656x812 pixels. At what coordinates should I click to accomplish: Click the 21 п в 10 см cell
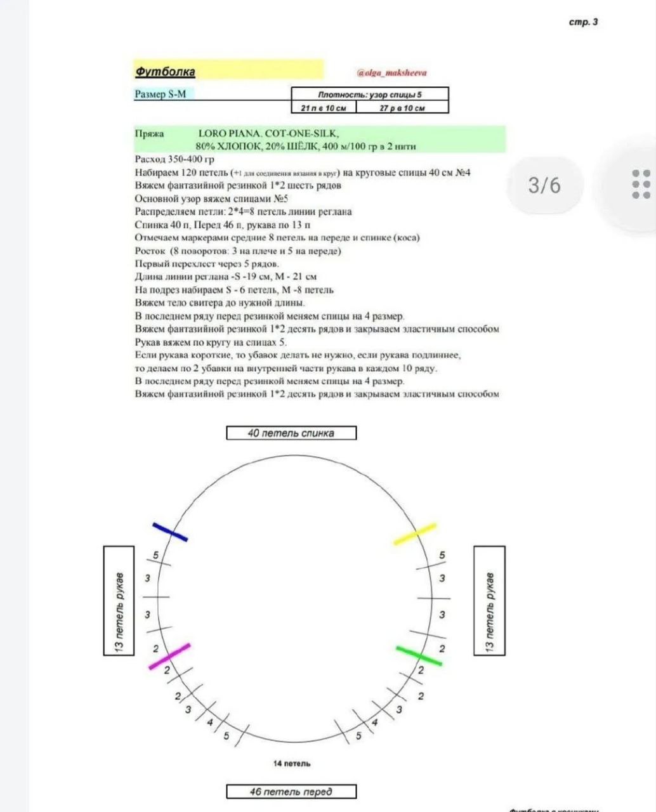[324, 108]
